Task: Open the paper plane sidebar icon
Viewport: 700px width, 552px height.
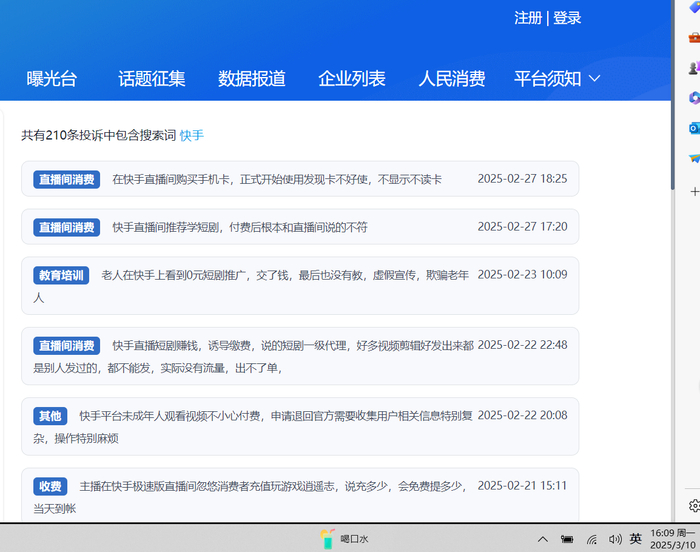Action: tap(694, 158)
